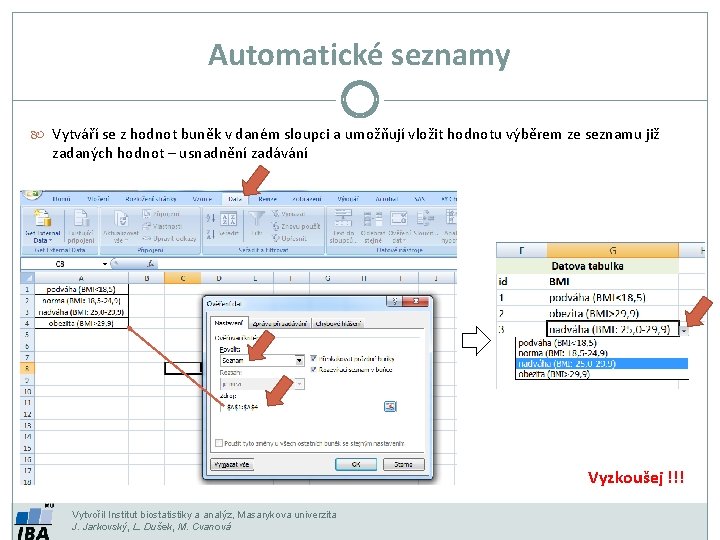Click column G header in the right table
The image size is (720, 540).
613,251
